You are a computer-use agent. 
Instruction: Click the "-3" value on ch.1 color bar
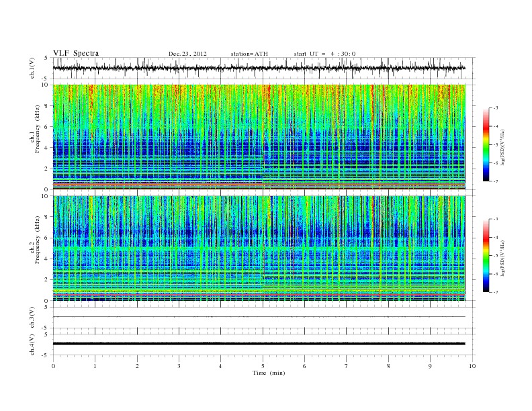pos(496,108)
